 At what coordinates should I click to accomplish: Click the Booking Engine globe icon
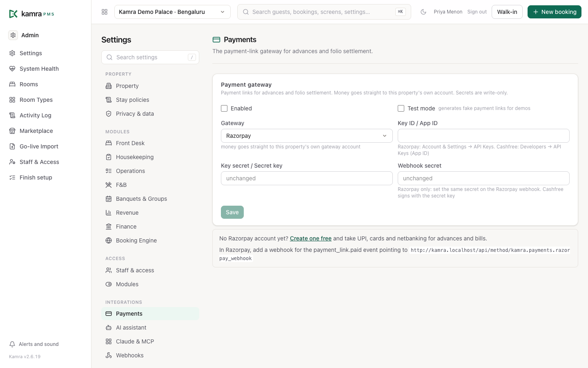click(109, 240)
